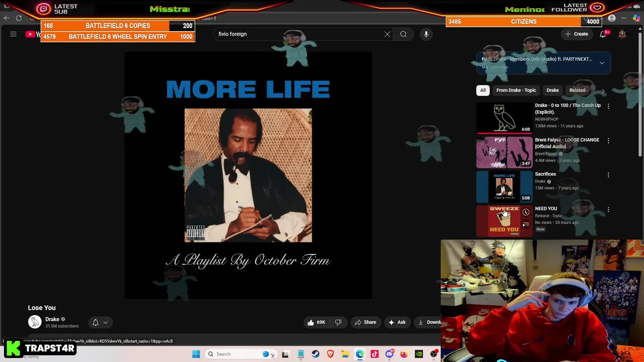Open options menu for NEED YOU video
This screenshot has height=362, width=644.
pyautogui.click(x=608, y=210)
